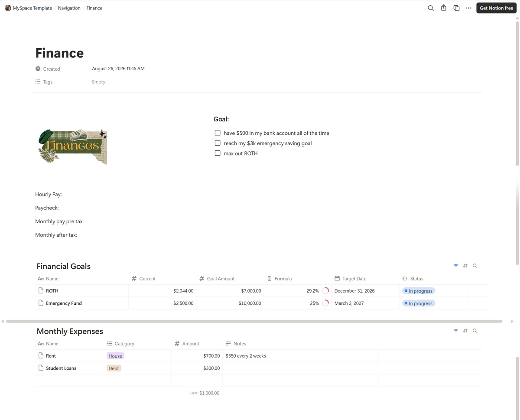Click the duplicate page icon

coord(456,8)
